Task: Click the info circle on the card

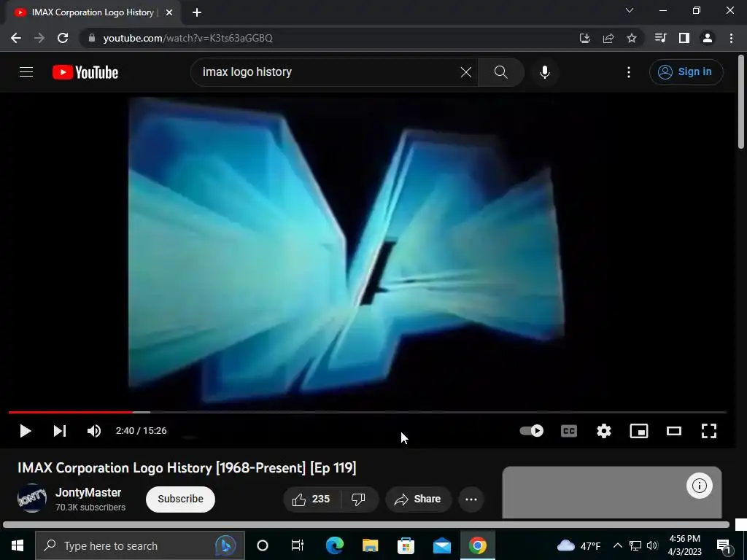Action: click(700, 485)
